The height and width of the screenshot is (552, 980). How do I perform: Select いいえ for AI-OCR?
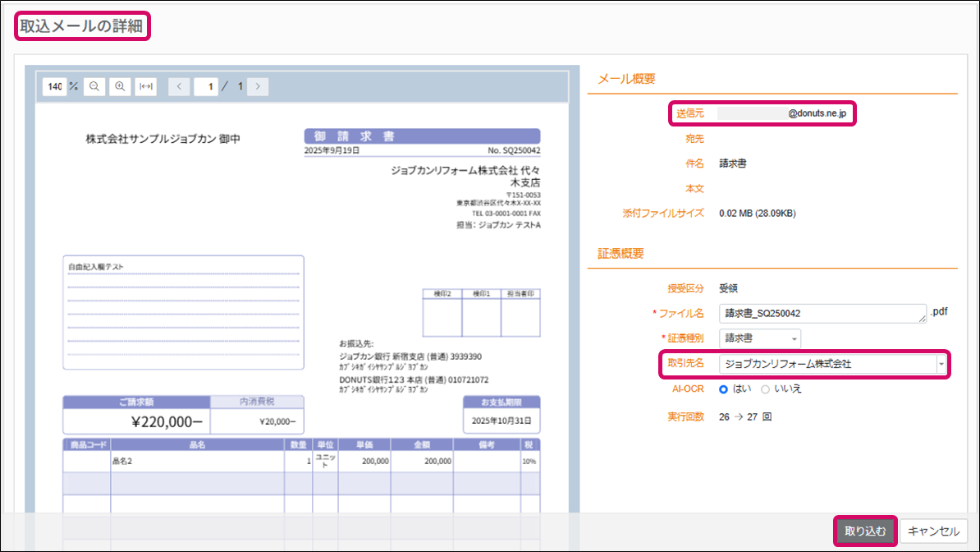click(765, 389)
